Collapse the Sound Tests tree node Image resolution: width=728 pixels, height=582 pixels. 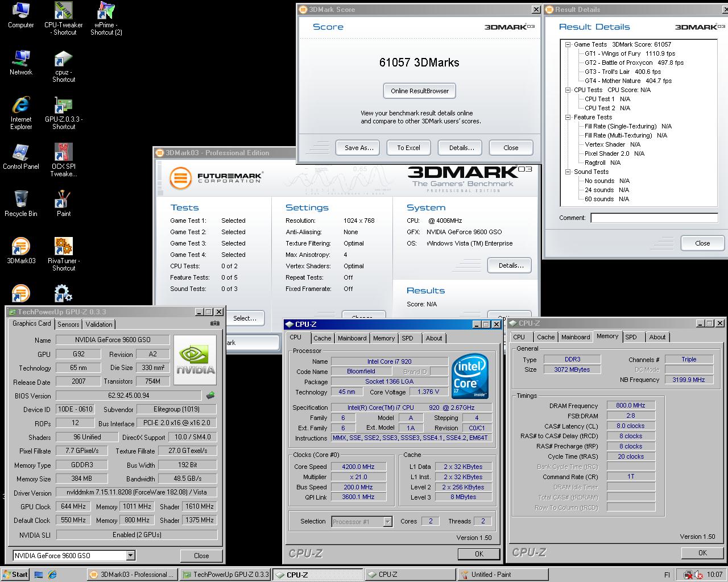pos(568,172)
